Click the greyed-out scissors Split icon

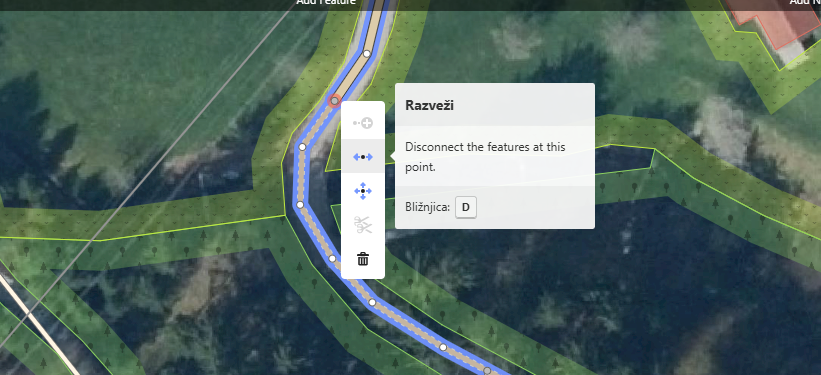363,225
